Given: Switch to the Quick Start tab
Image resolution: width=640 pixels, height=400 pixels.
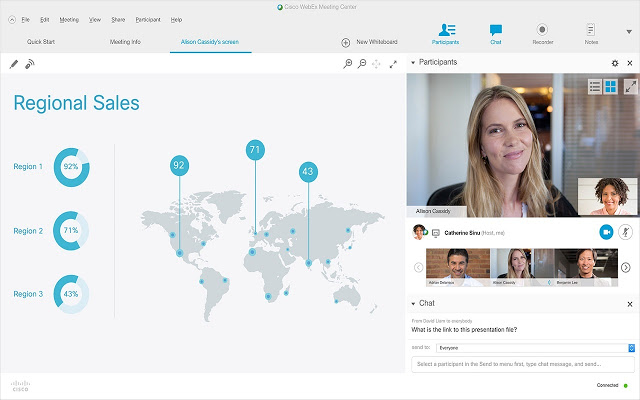Looking at the screenshot, I should [41, 42].
